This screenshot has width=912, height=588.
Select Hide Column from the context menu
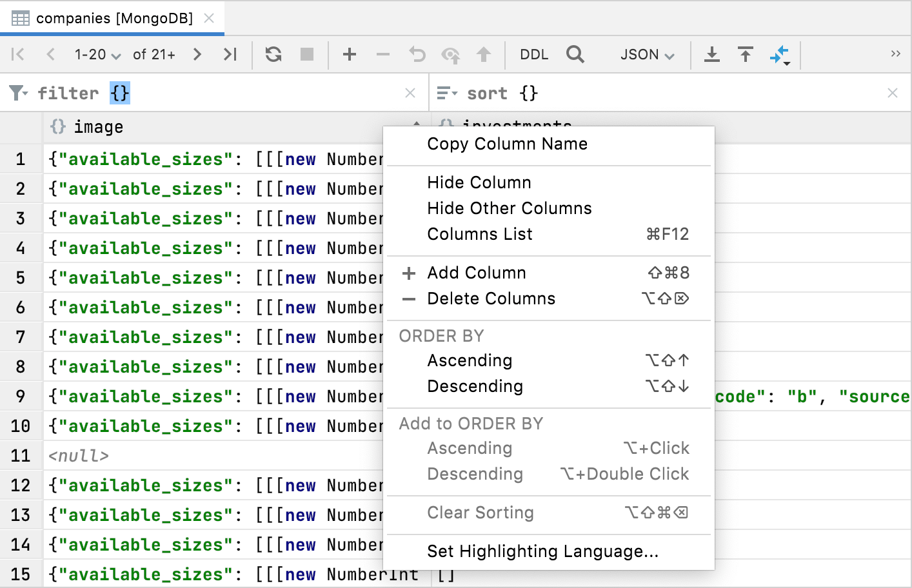[479, 182]
